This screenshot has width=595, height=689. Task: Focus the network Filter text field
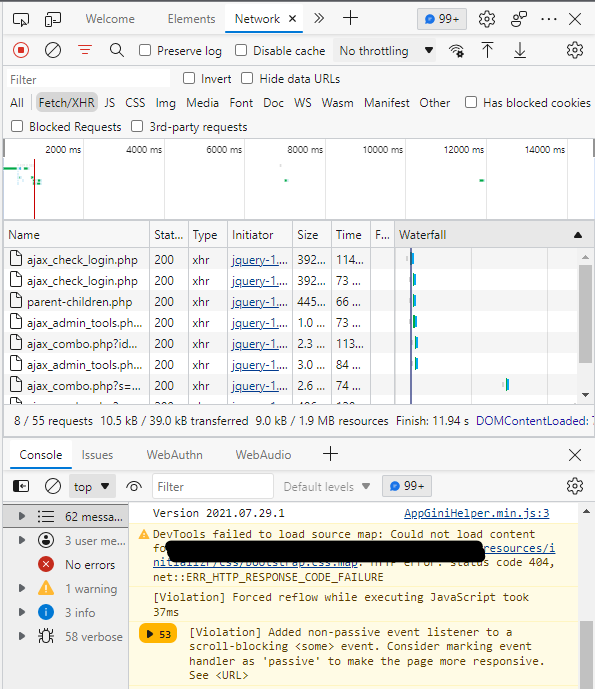click(x=88, y=80)
